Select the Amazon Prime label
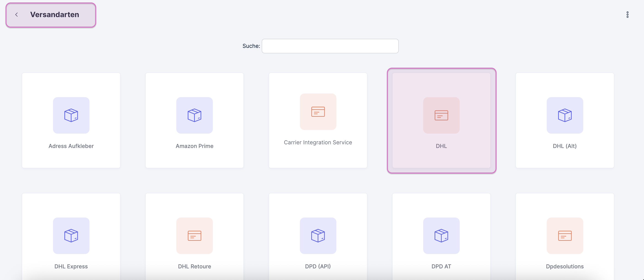 coord(195,146)
